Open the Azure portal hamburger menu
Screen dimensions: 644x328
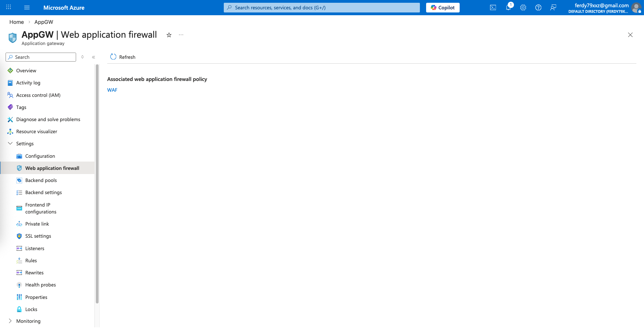click(27, 8)
